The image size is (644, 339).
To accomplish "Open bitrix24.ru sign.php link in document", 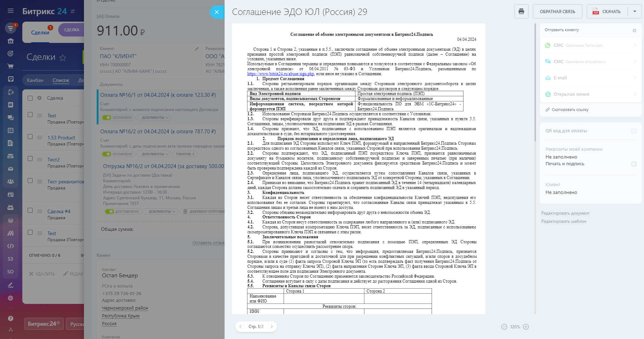I will (x=281, y=74).
